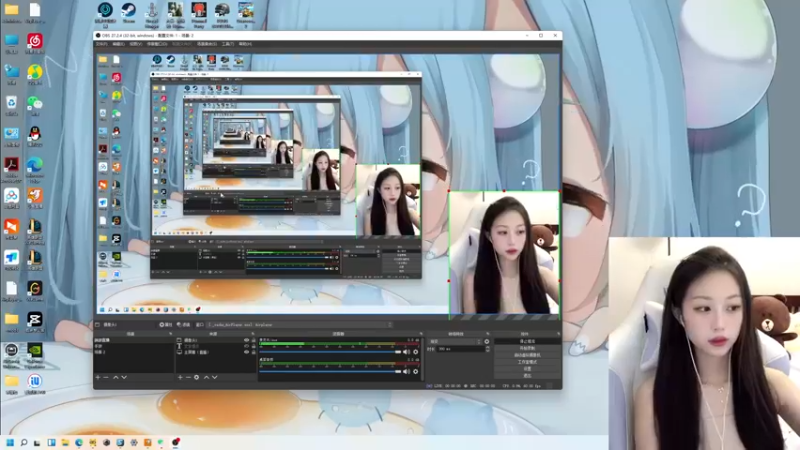Open the Scene Collection menu in OBS
The height and width of the screenshot is (450, 800).
pos(207,44)
